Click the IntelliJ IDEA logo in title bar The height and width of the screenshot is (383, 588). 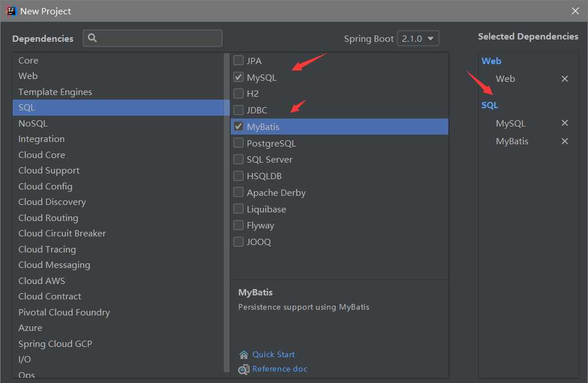click(11, 11)
